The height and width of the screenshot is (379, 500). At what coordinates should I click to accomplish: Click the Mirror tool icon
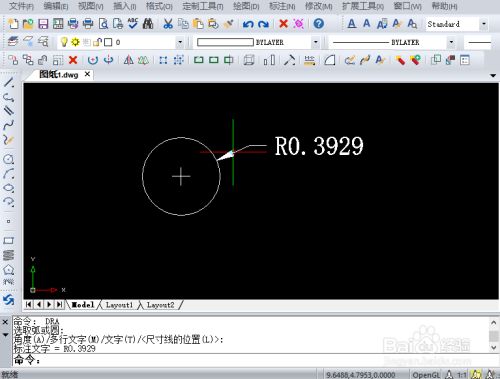(129, 60)
